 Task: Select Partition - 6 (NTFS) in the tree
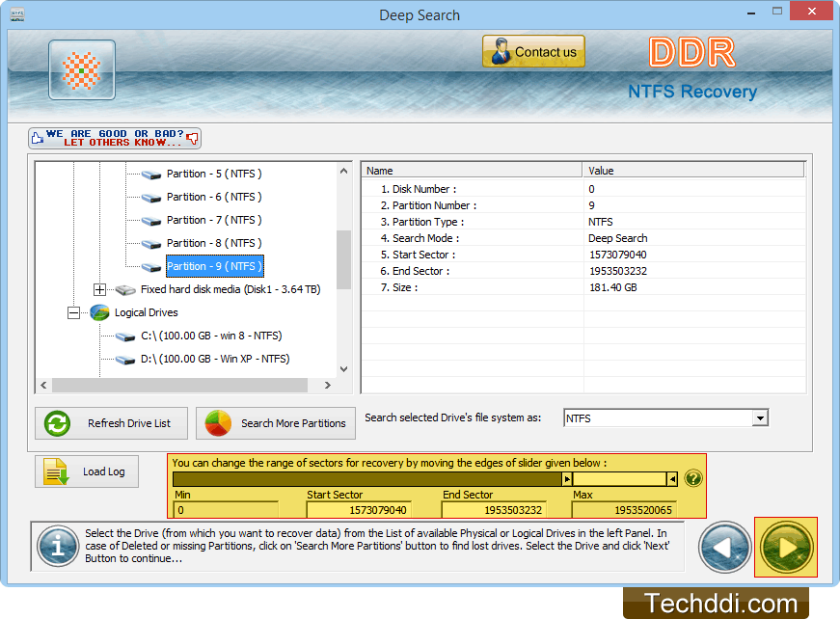(214, 197)
